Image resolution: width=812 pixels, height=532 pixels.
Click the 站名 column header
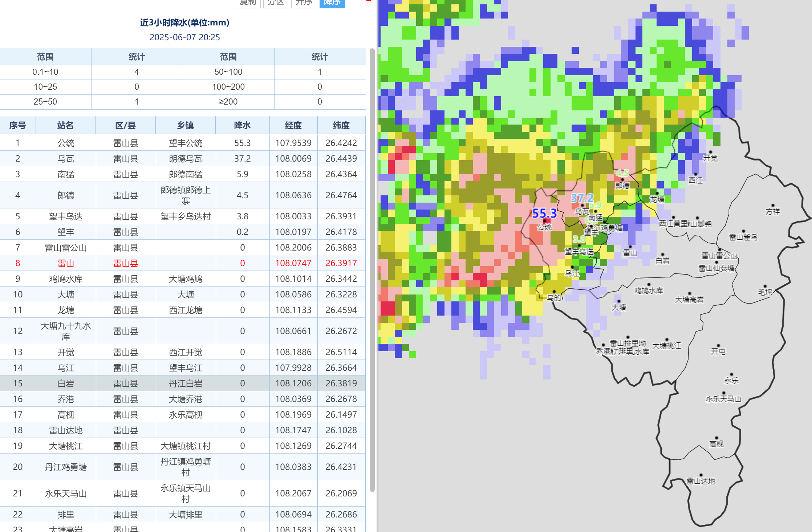(x=65, y=126)
